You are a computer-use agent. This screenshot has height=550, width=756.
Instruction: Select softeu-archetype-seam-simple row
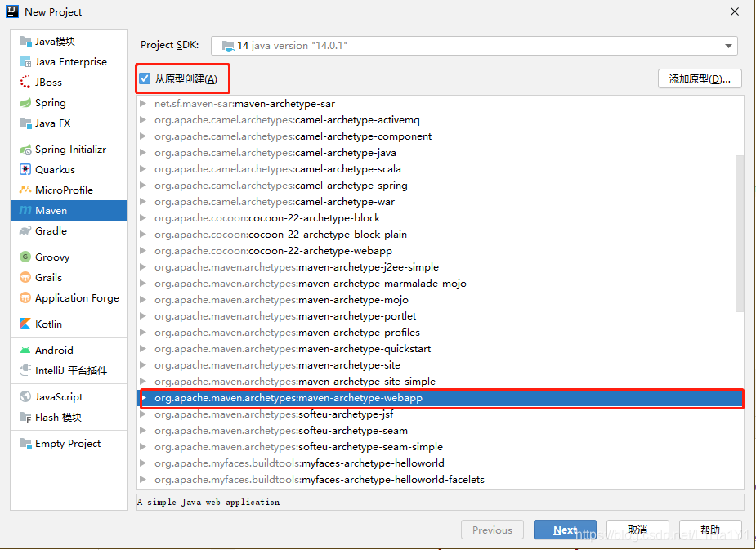441,447
